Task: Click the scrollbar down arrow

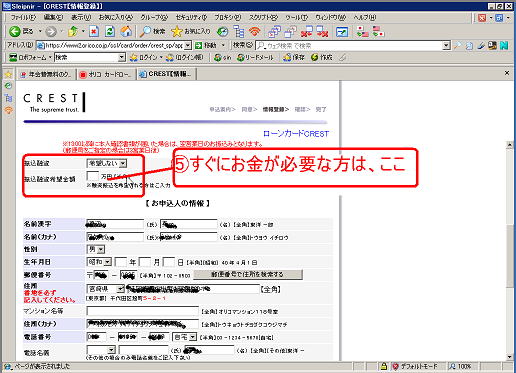Action: tap(510, 357)
